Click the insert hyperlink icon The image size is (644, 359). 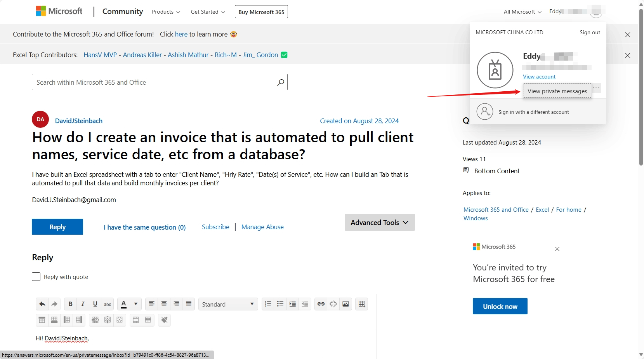pyautogui.click(x=321, y=304)
